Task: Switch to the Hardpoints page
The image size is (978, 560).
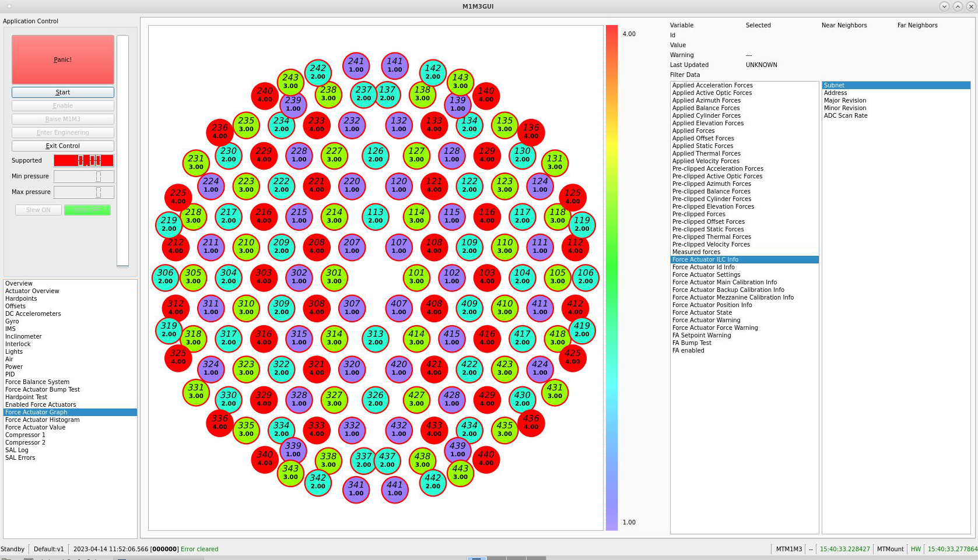Action: click(70, 298)
